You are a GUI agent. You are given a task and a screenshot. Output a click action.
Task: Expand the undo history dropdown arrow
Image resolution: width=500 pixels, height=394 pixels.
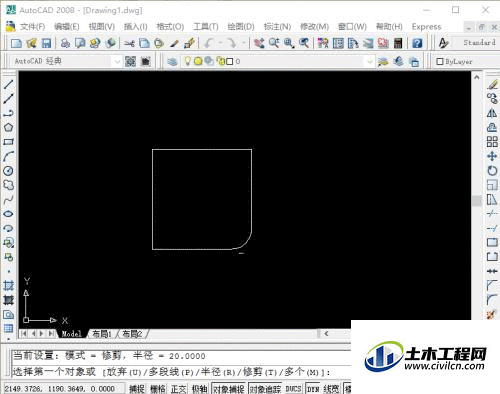(220, 43)
